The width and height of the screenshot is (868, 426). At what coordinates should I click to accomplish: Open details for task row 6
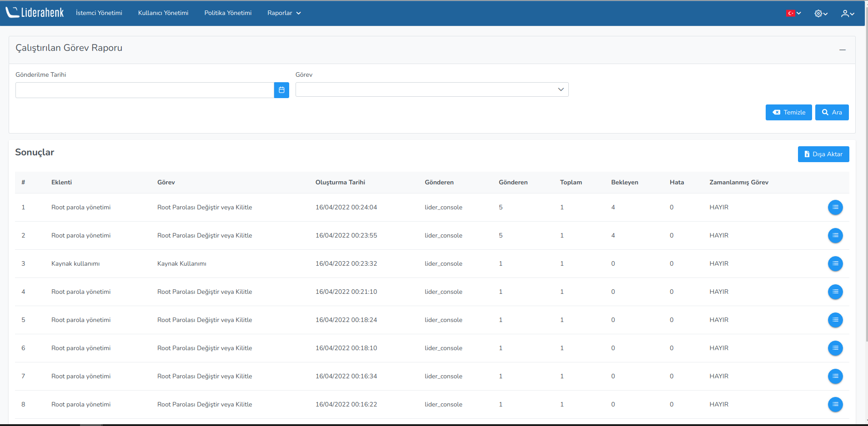(x=835, y=348)
